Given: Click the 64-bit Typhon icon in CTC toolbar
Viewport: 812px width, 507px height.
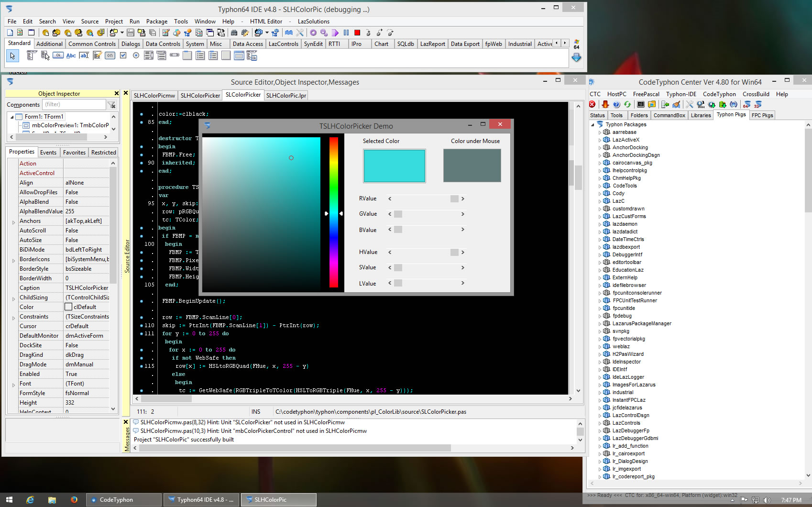Looking at the screenshot, I should tap(747, 104).
